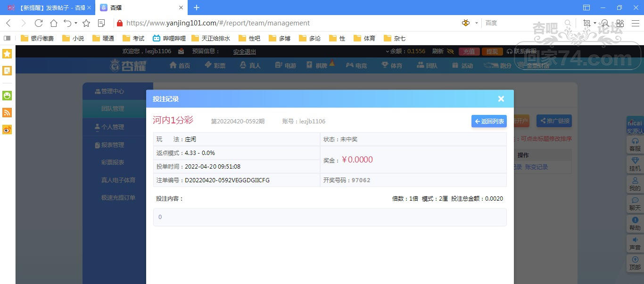The height and width of the screenshot is (284, 644).
Task: Click 刷新 to refresh balance
Action: pos(438,51)
